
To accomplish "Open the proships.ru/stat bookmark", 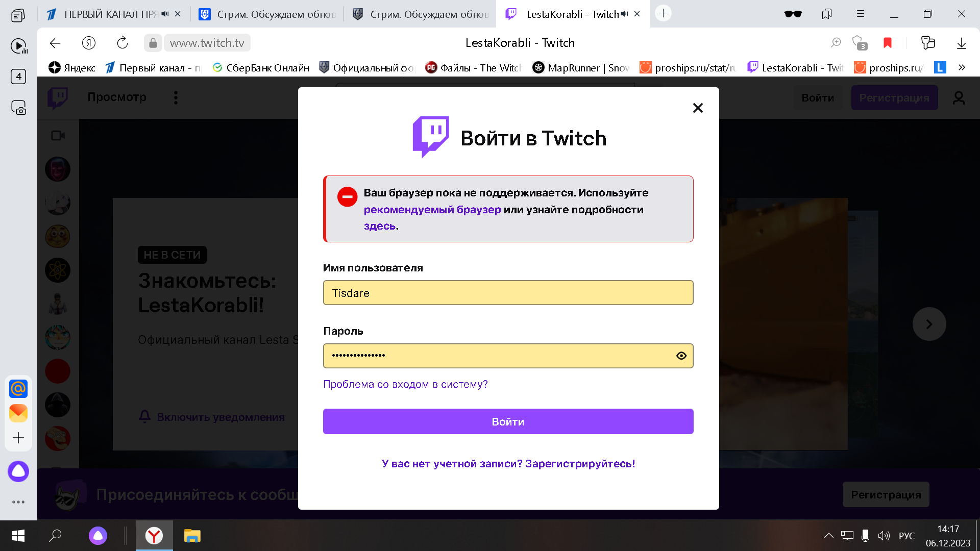I will tap(688, 68).
